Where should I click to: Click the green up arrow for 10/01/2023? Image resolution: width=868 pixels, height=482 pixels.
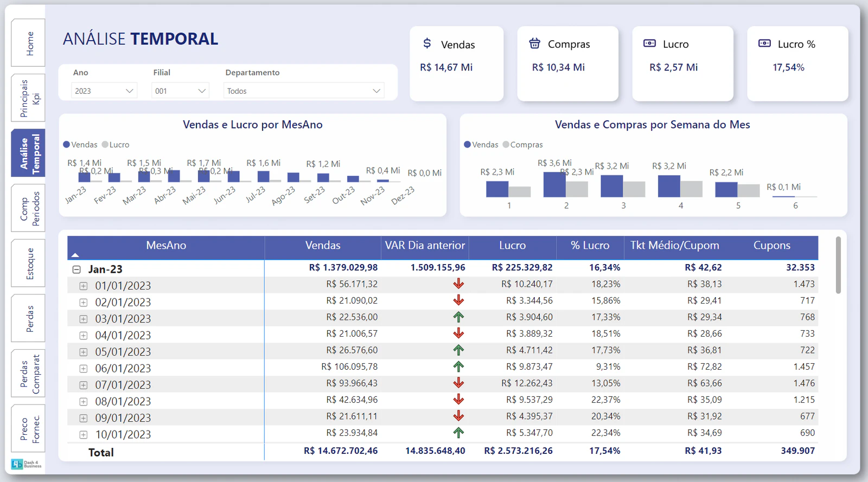click(x=458, y=433)
